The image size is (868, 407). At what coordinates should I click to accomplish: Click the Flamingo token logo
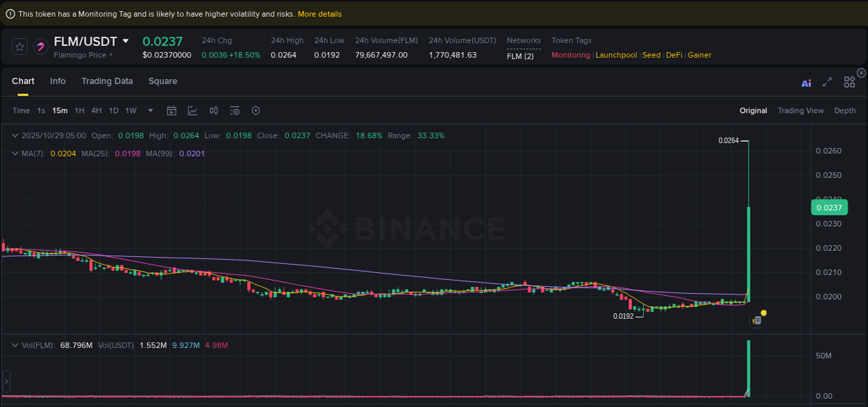point(40,46)
